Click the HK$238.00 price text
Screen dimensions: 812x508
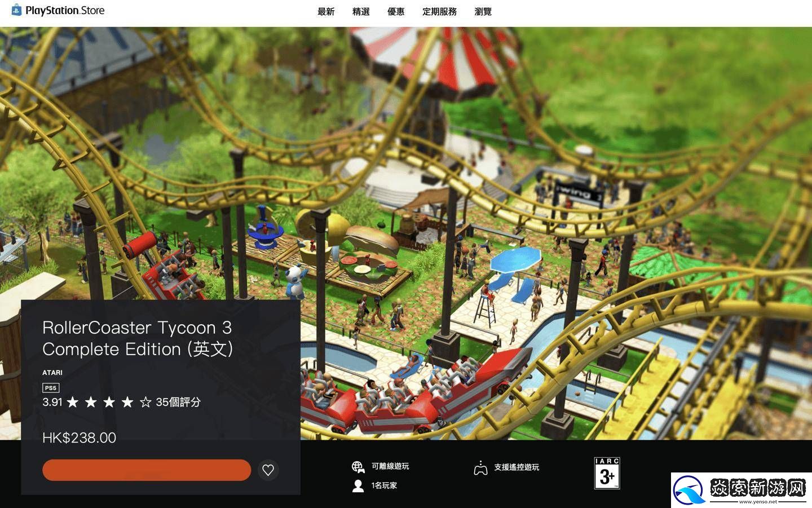pos(79,438)
